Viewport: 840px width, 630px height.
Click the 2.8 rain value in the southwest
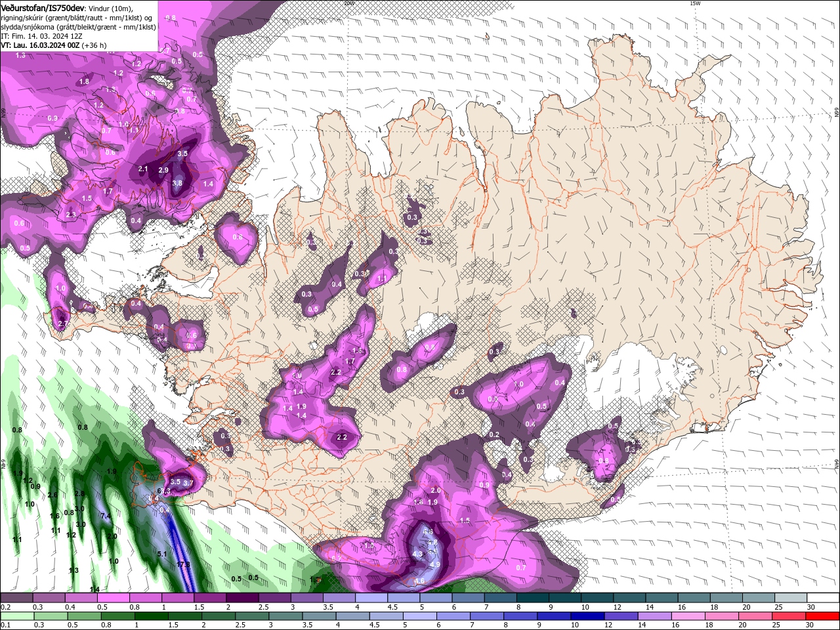(x=79, y=493)
